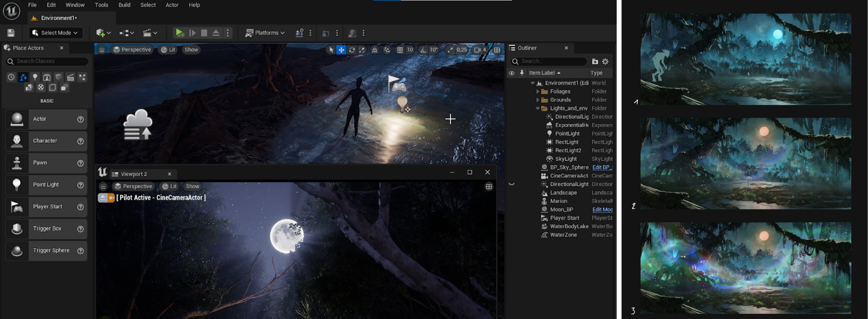Screen dimensions: 868x319
Task: Save the current level with the floppy disk icon
Action: 11,33
